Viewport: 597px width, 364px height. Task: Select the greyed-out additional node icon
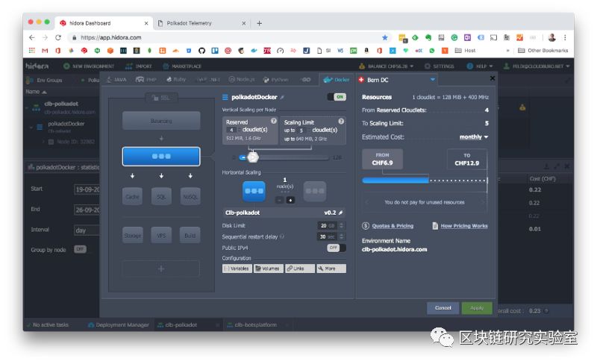point(314,191)
